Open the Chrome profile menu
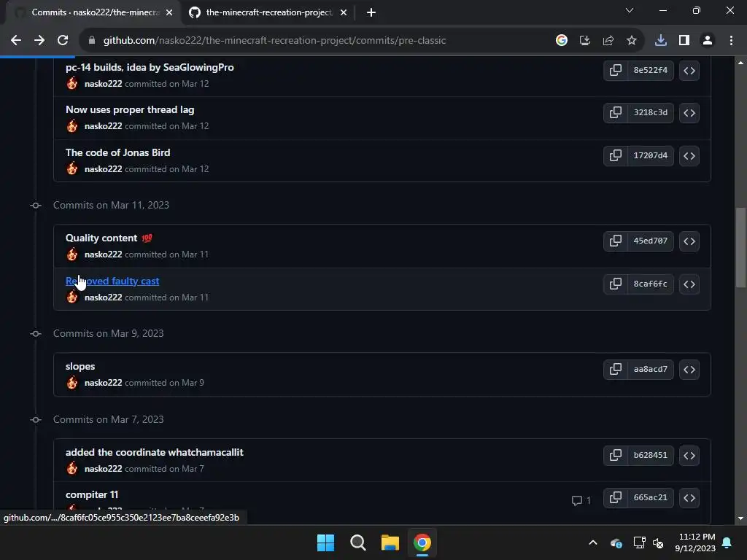Image resolution: width=747 pixels, height=560 pixels. (x=708, y=41)
